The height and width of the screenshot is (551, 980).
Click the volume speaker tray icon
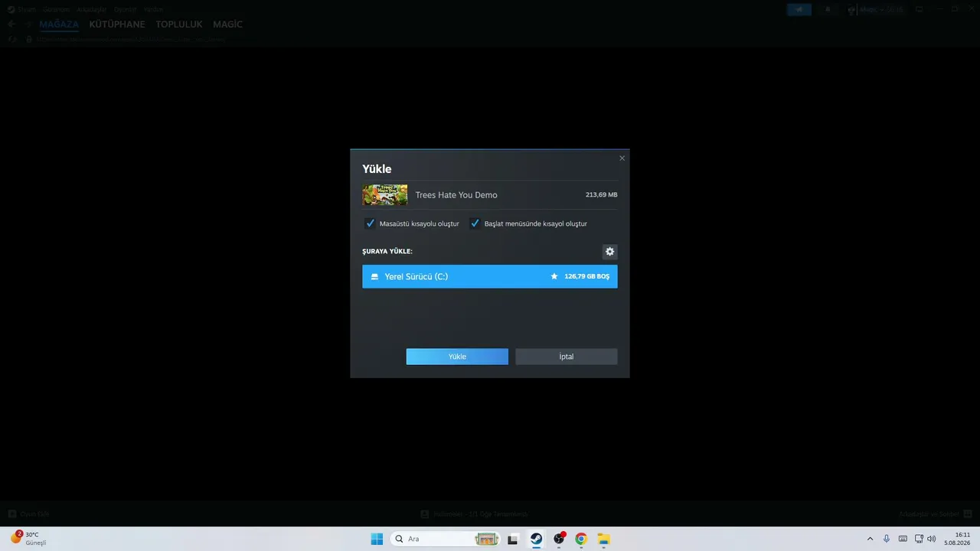(x=932, y=539)
